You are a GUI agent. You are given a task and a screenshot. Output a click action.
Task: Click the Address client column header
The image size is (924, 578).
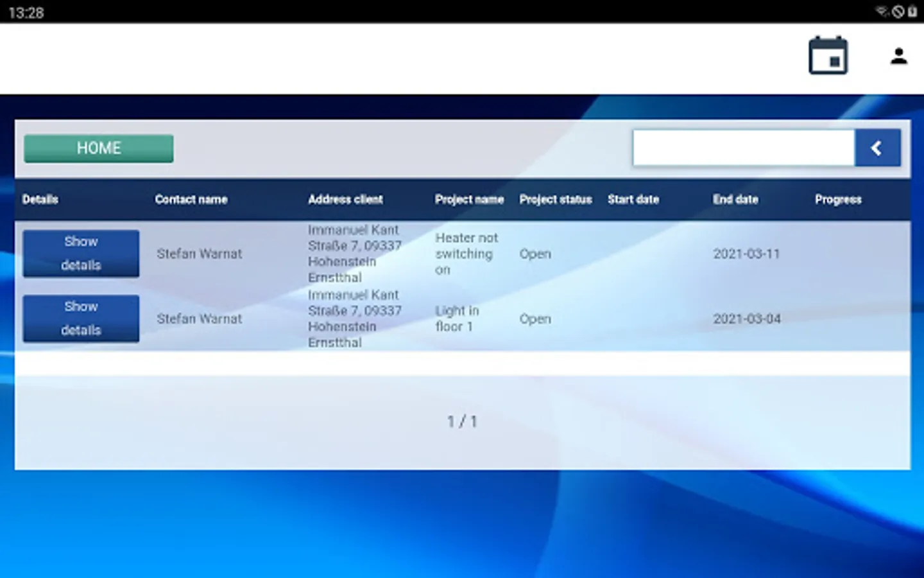pos(345,200)
